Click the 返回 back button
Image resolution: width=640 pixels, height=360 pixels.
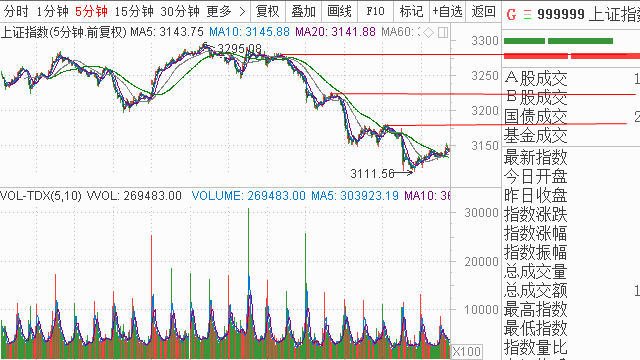[483, 11]
